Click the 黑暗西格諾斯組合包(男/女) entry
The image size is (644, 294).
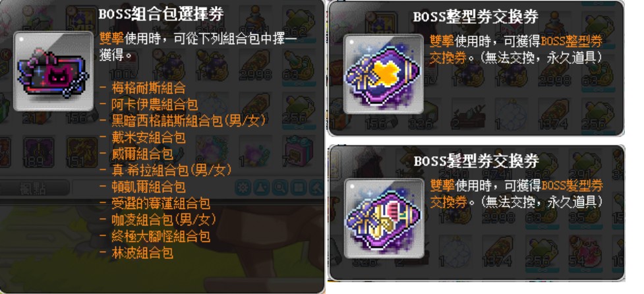[x=189, y=121]
